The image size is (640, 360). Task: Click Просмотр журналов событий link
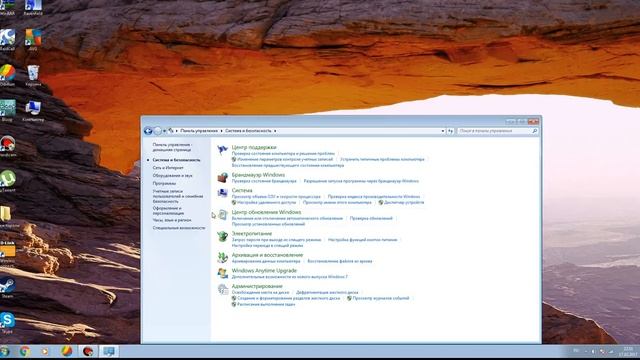click(x=381, y=298)
